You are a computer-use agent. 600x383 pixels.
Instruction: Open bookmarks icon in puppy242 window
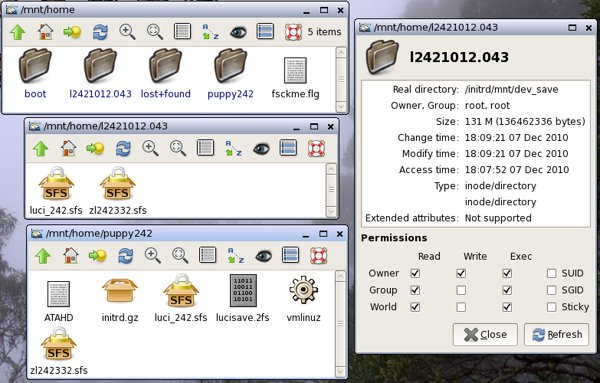pyautogui.click(x=98, y=255)
